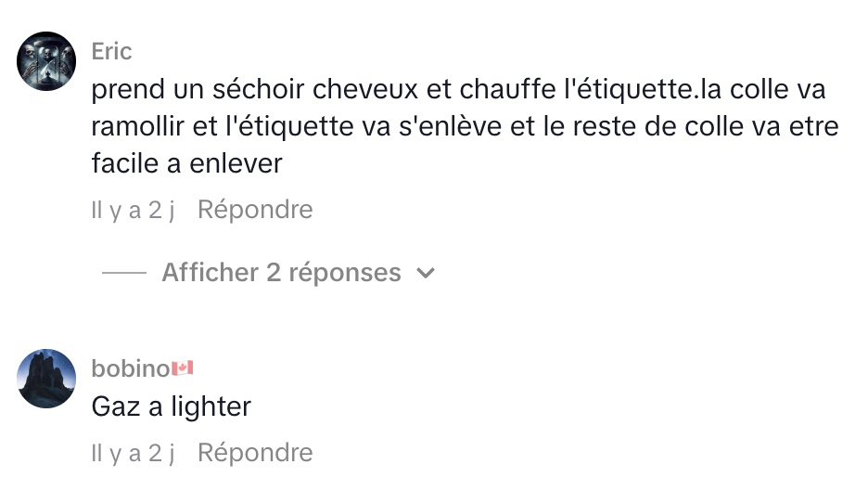Reply to Eric's comment
Image resolution: width=868 pixels, height=490 pixels.
(255, 210)
